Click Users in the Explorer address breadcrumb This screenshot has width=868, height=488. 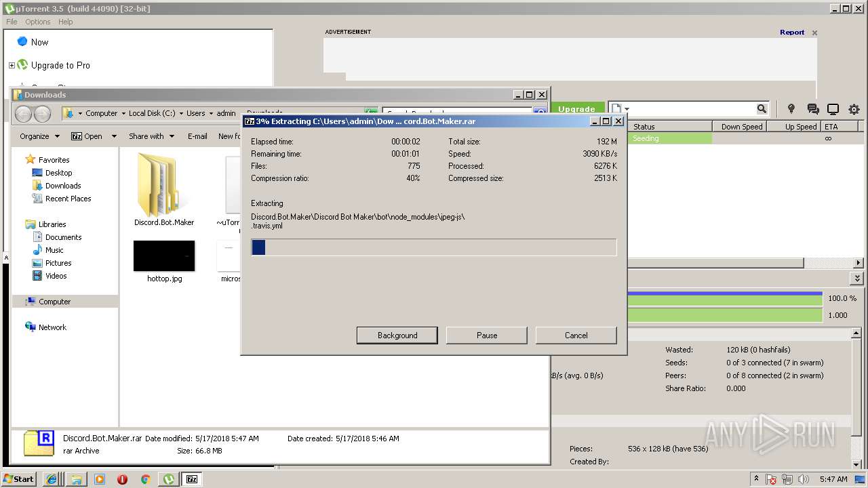196,113
